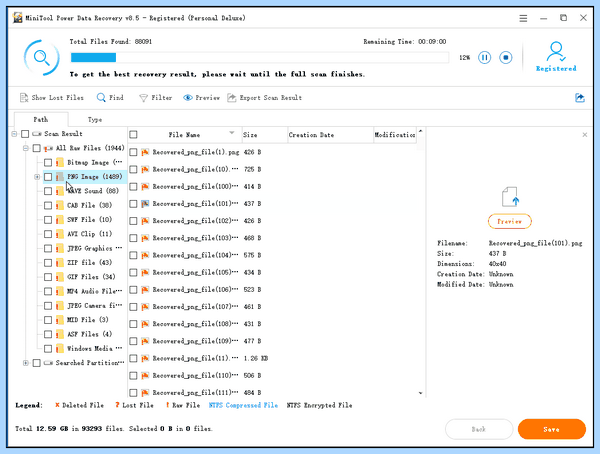Click the Back button
The height and width of the screenshot is (454, 600).
(x=479, y=429)
